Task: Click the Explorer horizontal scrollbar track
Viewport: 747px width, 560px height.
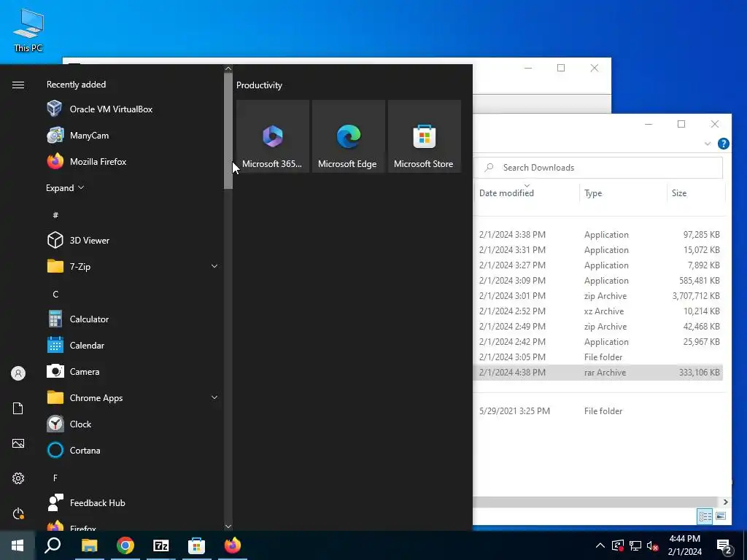Action: click(595, 502)
